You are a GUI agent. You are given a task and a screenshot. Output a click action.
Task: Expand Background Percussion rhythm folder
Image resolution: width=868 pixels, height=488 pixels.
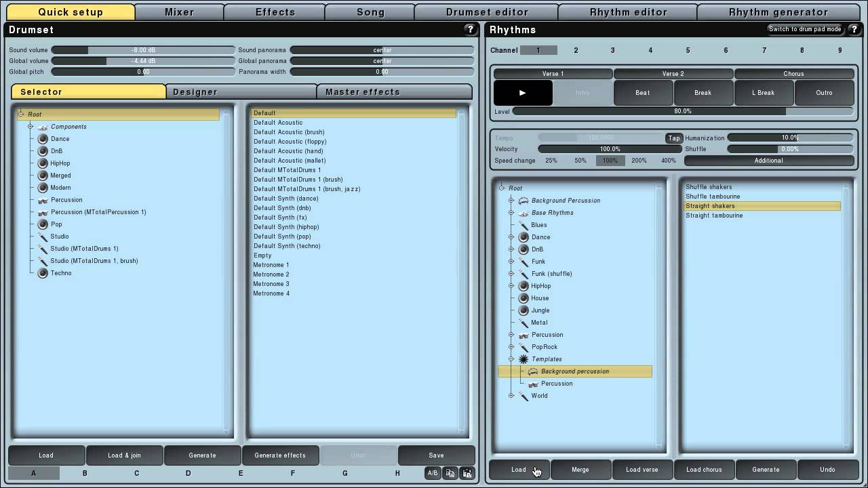511,201
